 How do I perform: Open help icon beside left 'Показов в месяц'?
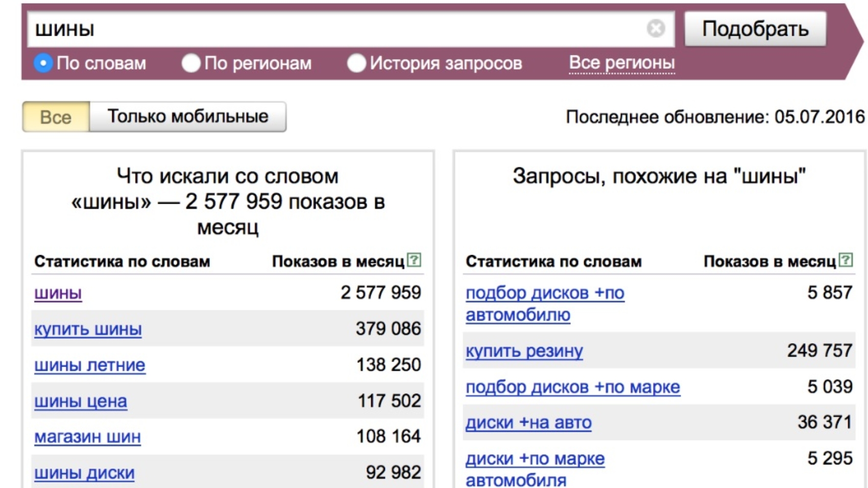click(414, 260)
